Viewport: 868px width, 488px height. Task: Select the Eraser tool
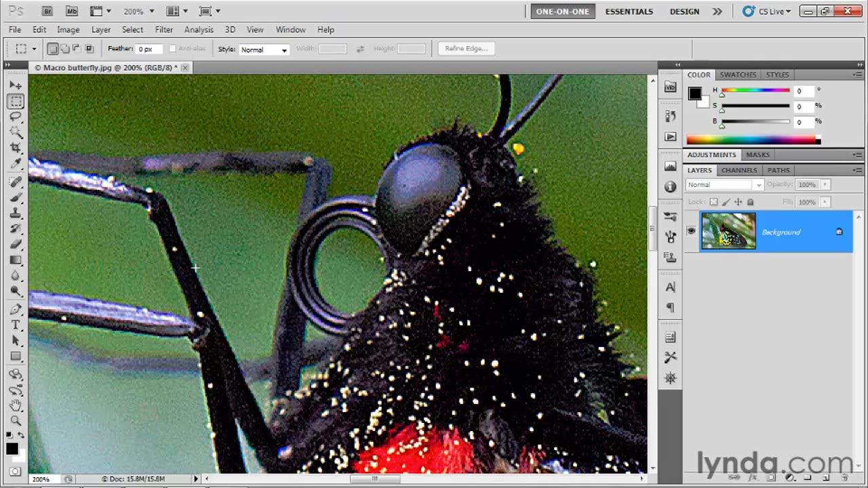16,244
